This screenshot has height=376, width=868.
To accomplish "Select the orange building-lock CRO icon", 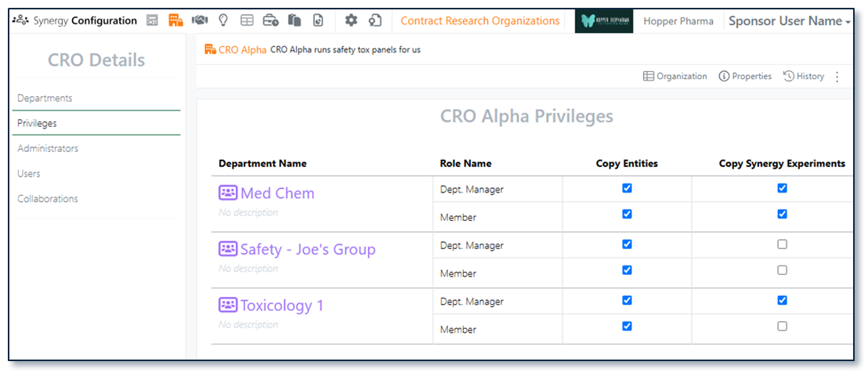I will [x=176, y=21].
